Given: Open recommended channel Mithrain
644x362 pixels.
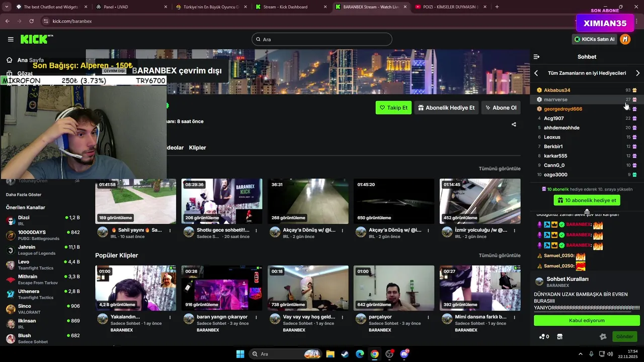Looking at the screenshot, I should click(43, 280).
